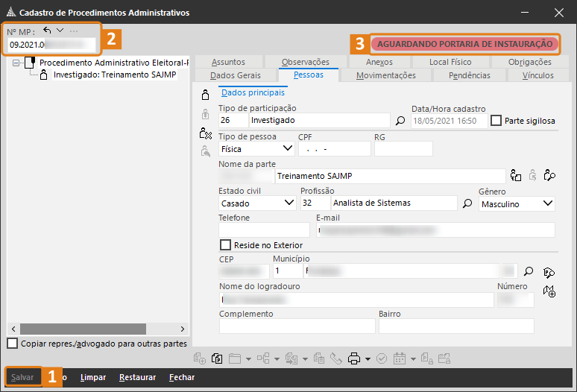The height and width of the screenshot is (392, 577).
Task: Click the clipboard paste documents icon
Action: (x=318, y=358)
